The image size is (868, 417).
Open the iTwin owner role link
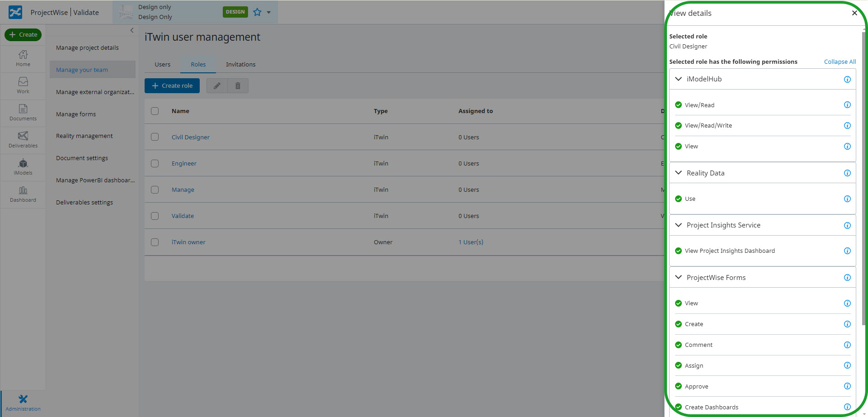pyautogui.click(x=188, y=242)
